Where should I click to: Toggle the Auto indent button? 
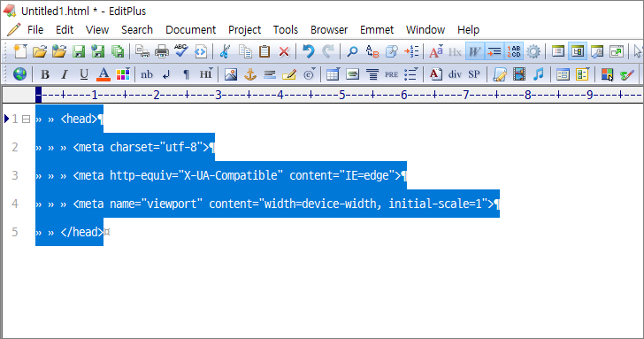coord(494,51)
